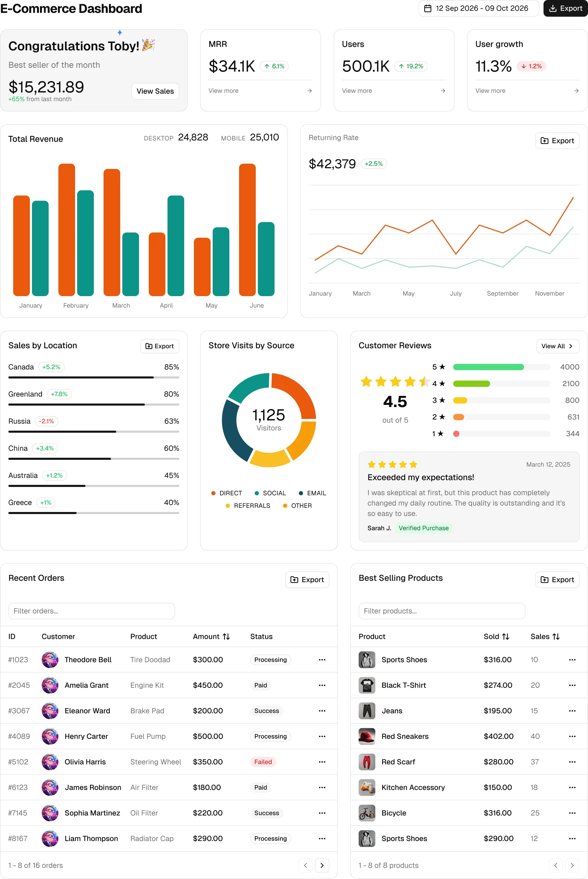Image resolution: width=588 pixels, height=879 pixels.
Task: Click the Filter products input field
Action: tap(441, 611)
